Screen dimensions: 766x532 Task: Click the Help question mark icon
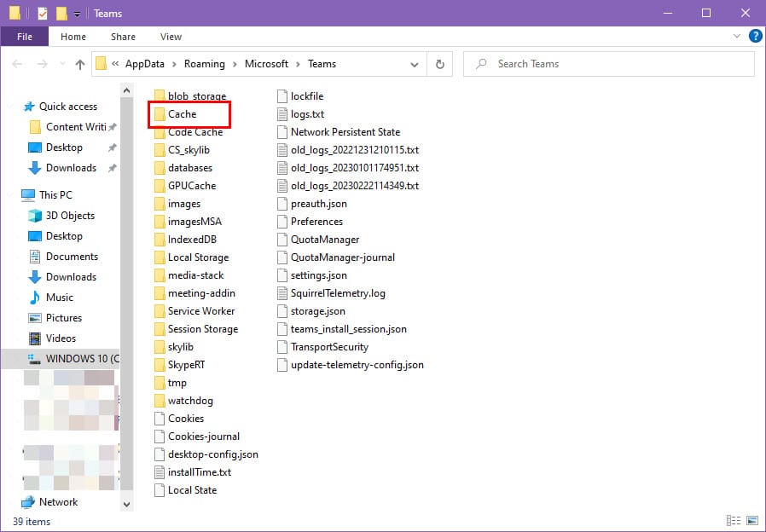click(755, 37)
